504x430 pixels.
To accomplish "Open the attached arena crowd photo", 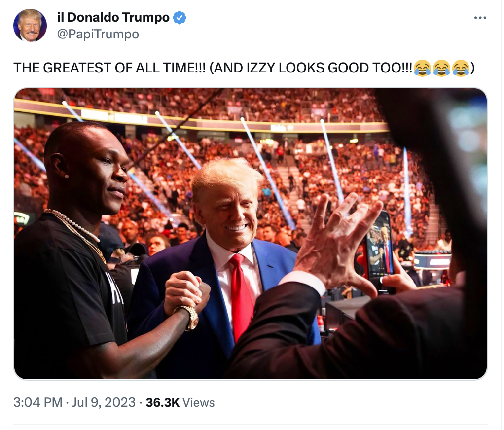I will pyautogui.click(x=251, y=234).
